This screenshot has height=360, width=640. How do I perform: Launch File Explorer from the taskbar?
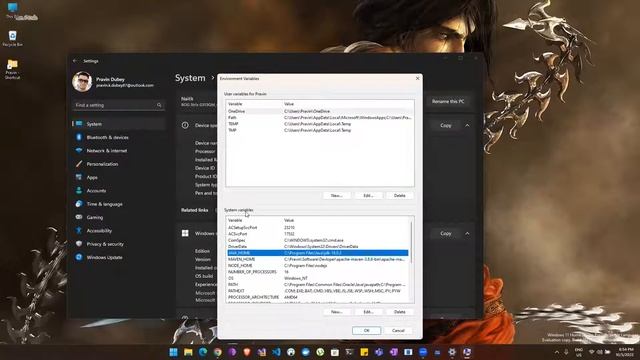tap(188, 352)
